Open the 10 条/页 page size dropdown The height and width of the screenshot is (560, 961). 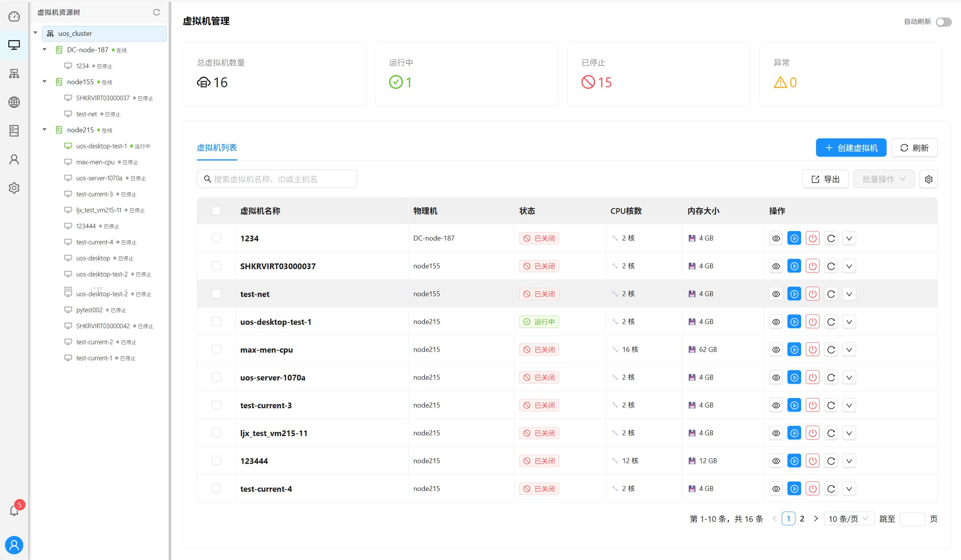848,519
